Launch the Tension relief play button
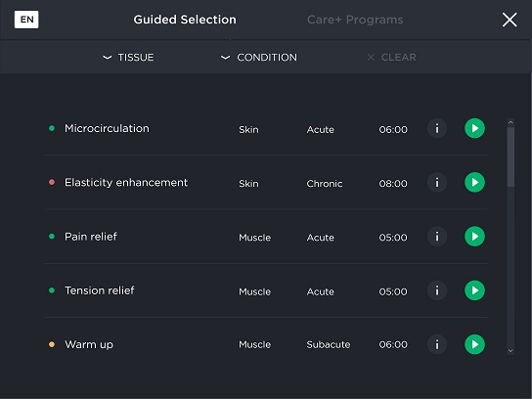The height and width of the screenshot is (399, 532). click(x=474, y=290)
